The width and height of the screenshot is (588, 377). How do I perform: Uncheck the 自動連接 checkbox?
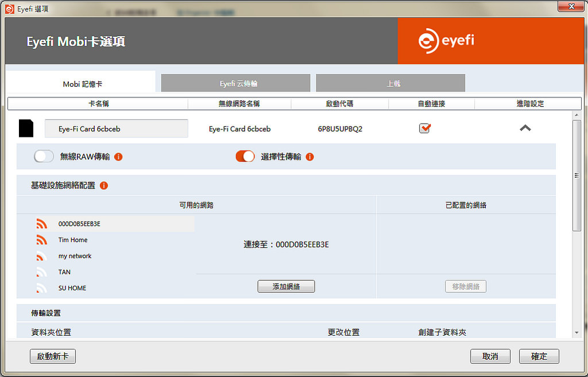coord(424,128)
